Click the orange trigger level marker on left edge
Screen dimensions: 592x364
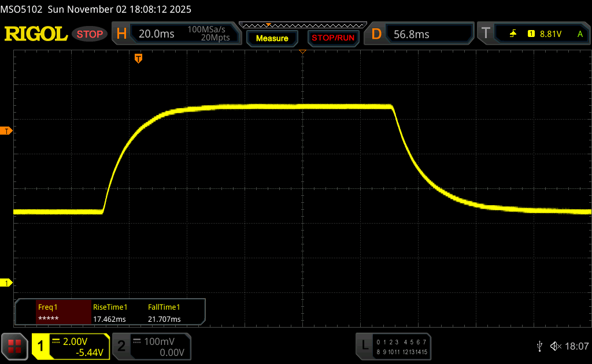[x=8, y=131]
